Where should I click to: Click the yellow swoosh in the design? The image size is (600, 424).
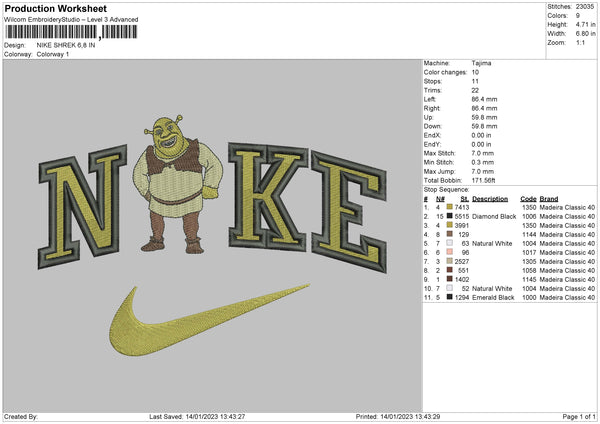[x=209, y=320]
